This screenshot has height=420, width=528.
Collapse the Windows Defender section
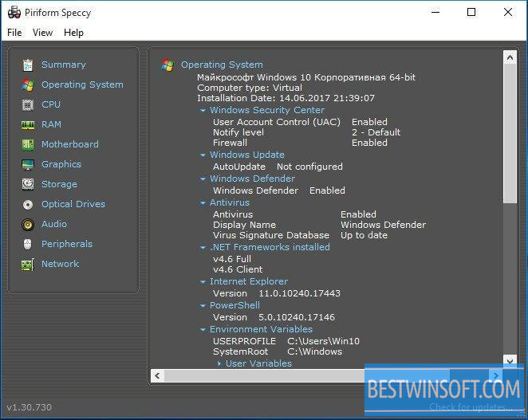point(203,179)
